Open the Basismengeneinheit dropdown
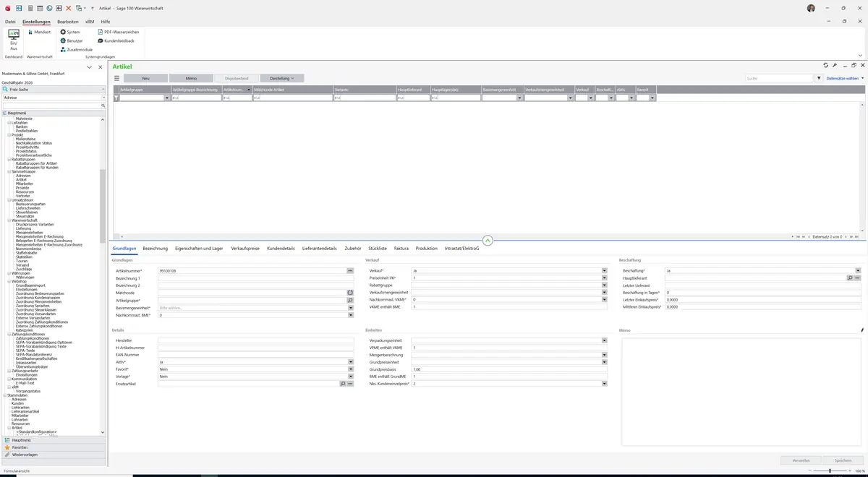This screenshot has height=477, width=868. (351, 308)
